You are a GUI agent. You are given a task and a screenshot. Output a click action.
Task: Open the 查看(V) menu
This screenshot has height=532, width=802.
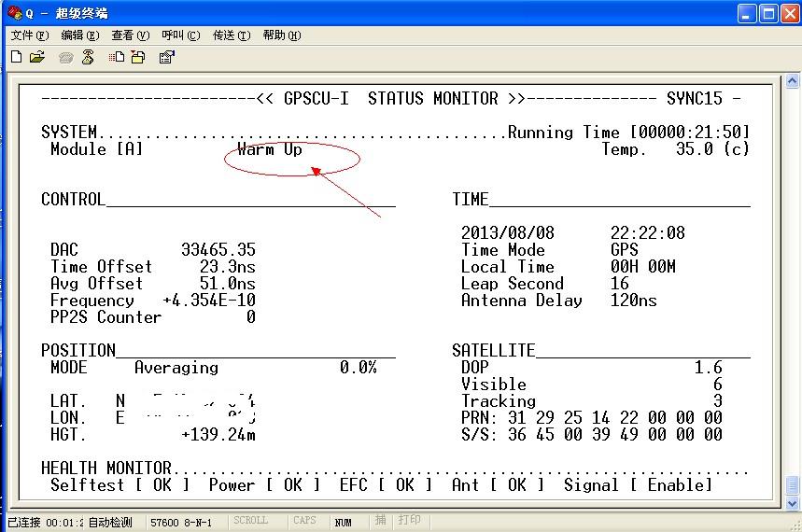click(x=131, y=35)
